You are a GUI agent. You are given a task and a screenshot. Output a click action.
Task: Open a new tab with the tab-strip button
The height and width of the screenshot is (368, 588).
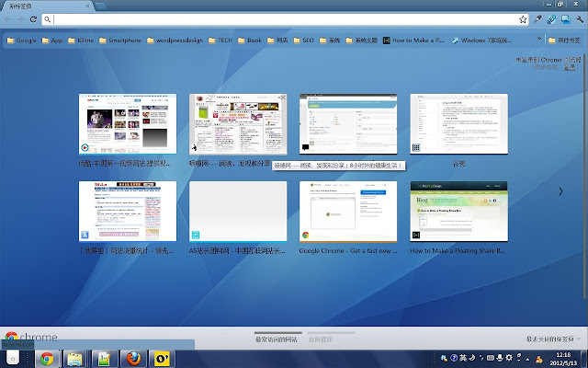point(100,6)
